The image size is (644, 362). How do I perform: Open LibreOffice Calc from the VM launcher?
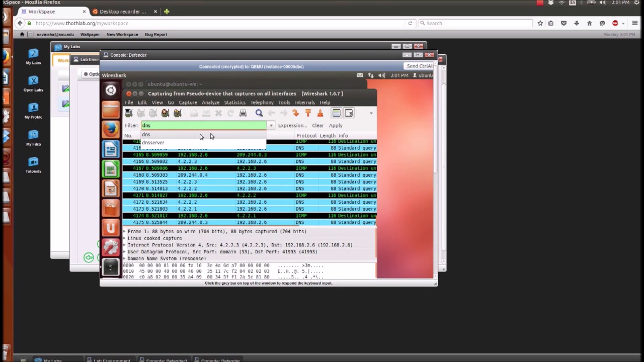(111, 168)
